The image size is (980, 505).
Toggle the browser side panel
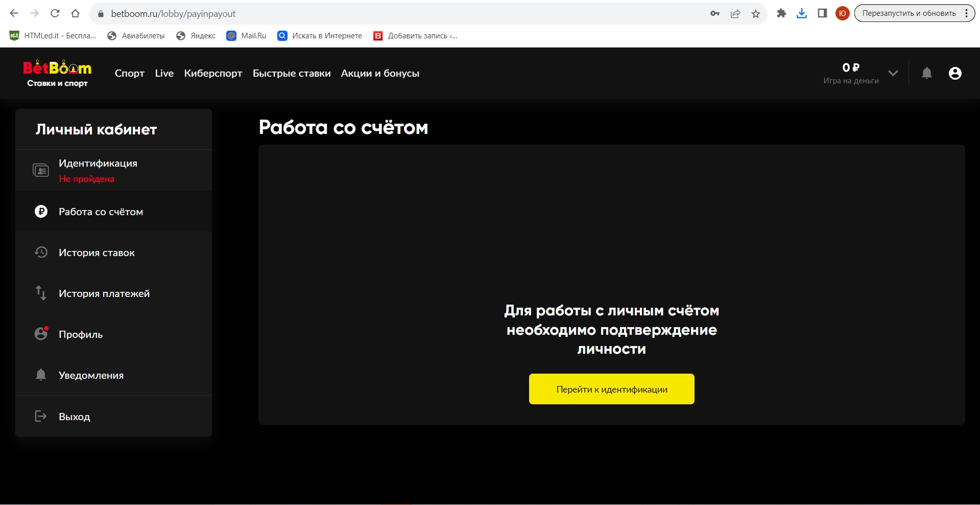pos(822,14)
